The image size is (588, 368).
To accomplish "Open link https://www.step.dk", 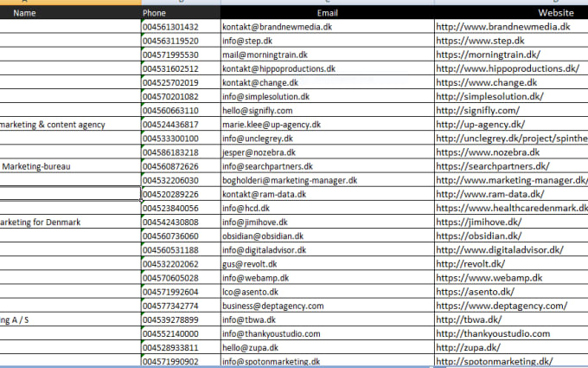I will point(481,41).
